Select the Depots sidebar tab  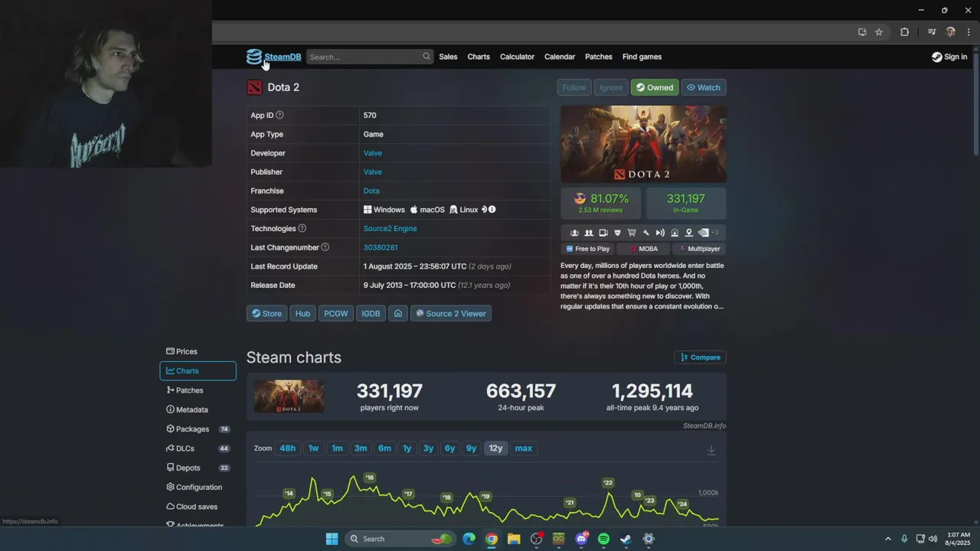(198, 468)
